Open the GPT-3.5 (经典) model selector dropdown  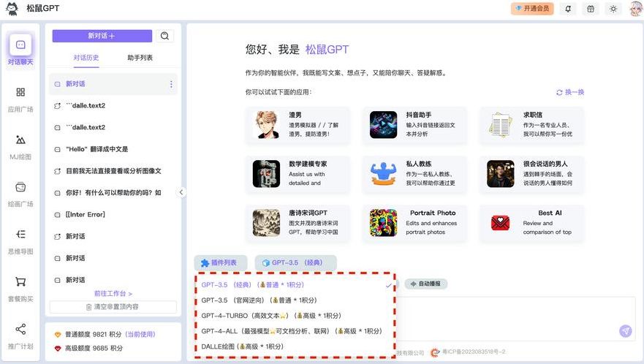pos(296,262)
